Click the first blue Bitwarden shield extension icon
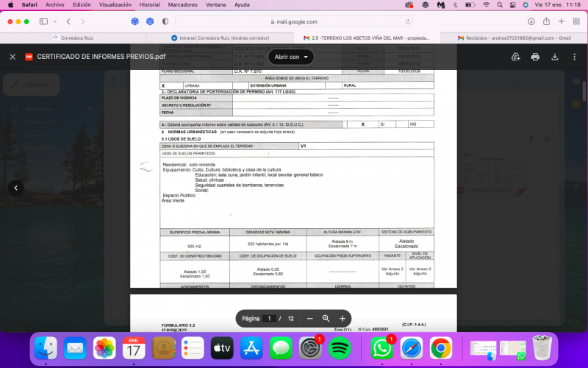The width and height of the screenshot is (588, 368). [x=135, y=21]
